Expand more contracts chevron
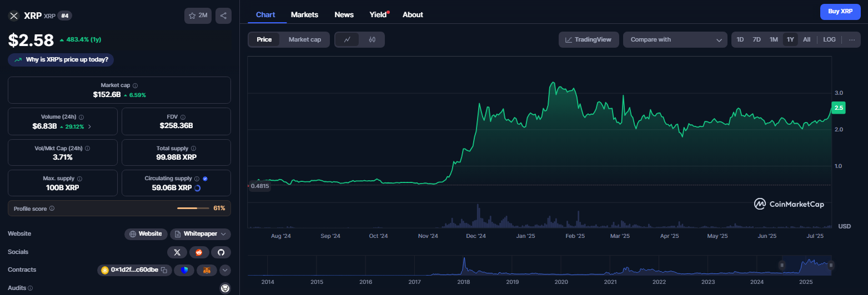 point(225,270)
